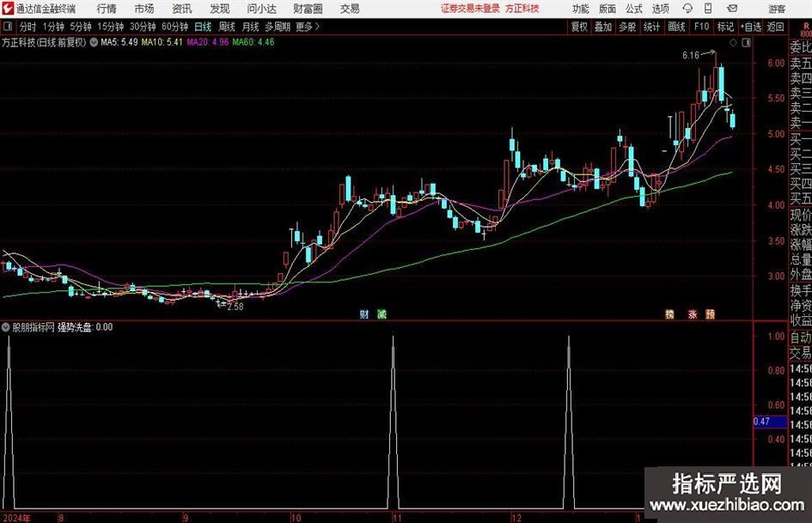The image size is (812, 523).
Task: Click the 减 info marker on chart
Action: tap(382, 313)
